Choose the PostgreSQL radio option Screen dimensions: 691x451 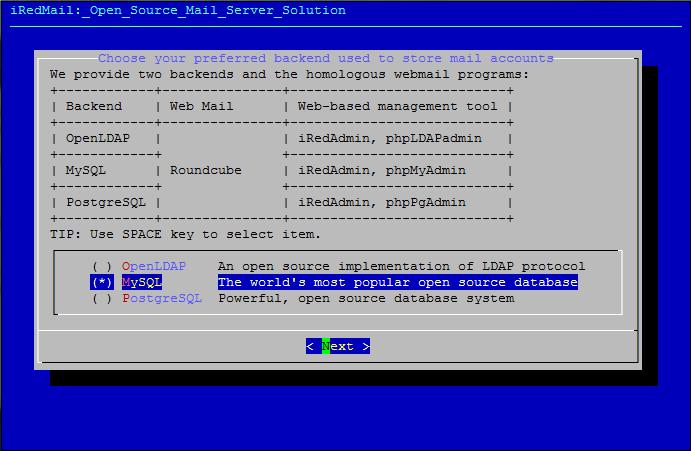coord(102,299)
